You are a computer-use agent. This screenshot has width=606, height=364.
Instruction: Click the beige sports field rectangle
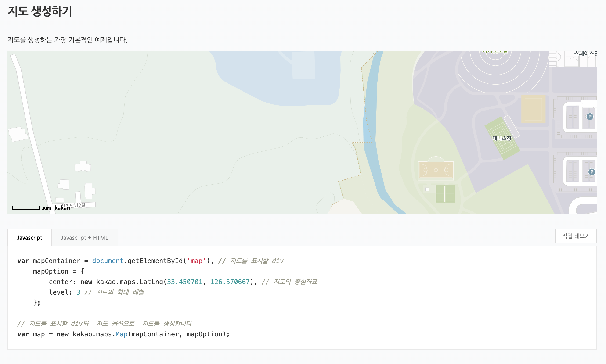coord(533,109)
